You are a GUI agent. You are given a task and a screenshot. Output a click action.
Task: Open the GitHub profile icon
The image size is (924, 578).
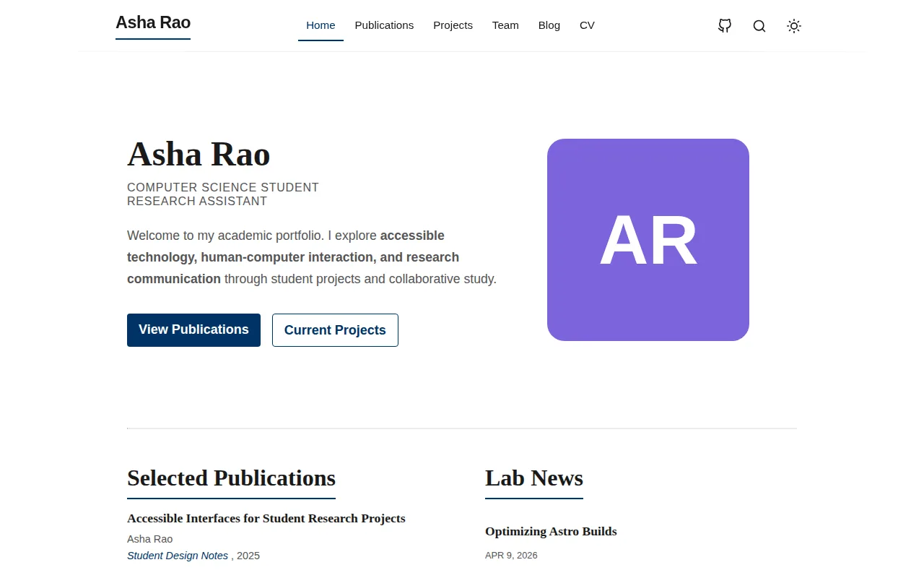pyautogui.click(x=725, y=26)
